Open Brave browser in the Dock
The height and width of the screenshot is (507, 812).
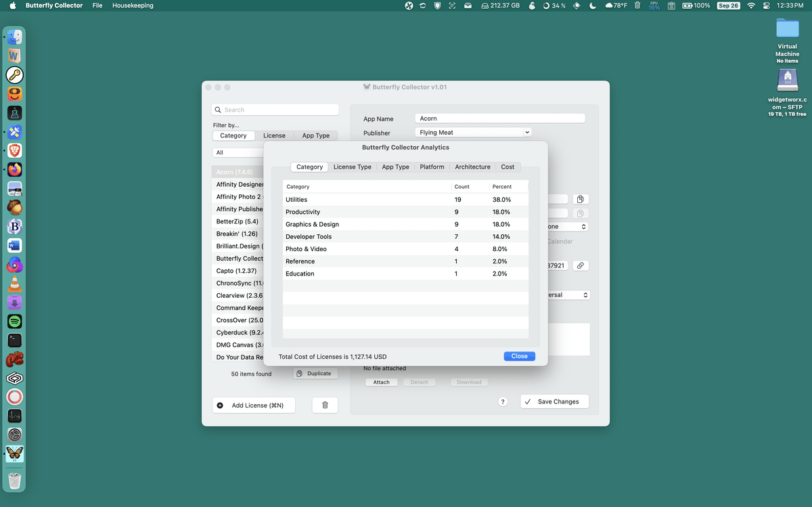click(x=15, y=150)
